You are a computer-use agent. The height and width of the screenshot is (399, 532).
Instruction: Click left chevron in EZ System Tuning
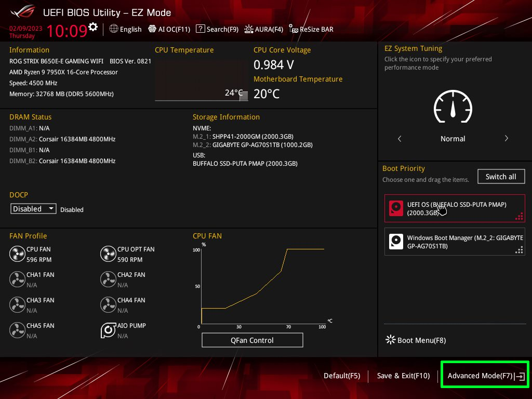(x=400, y=138)
